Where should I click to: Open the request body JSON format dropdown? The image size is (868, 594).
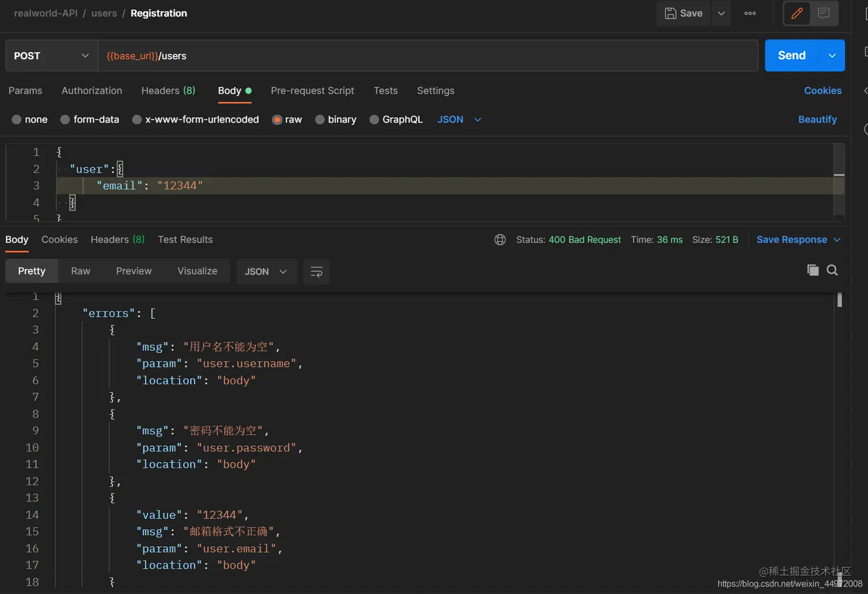[x=459, y=119]
